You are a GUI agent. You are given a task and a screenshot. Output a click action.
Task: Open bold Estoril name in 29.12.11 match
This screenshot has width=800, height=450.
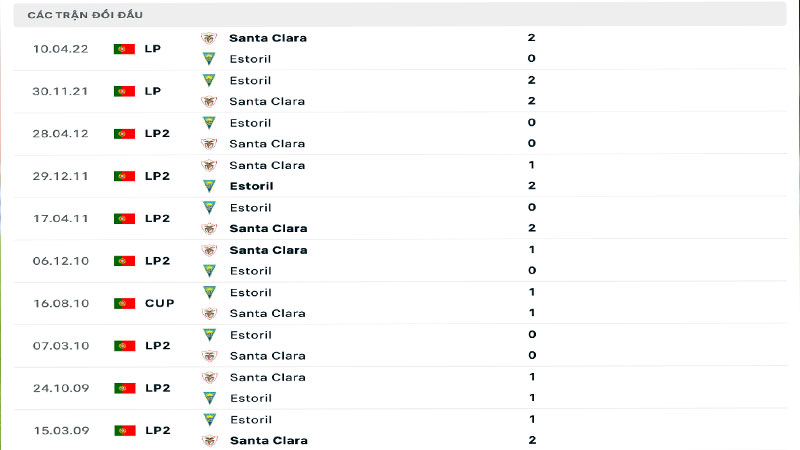pyautogui.click(x=251, y=186)
